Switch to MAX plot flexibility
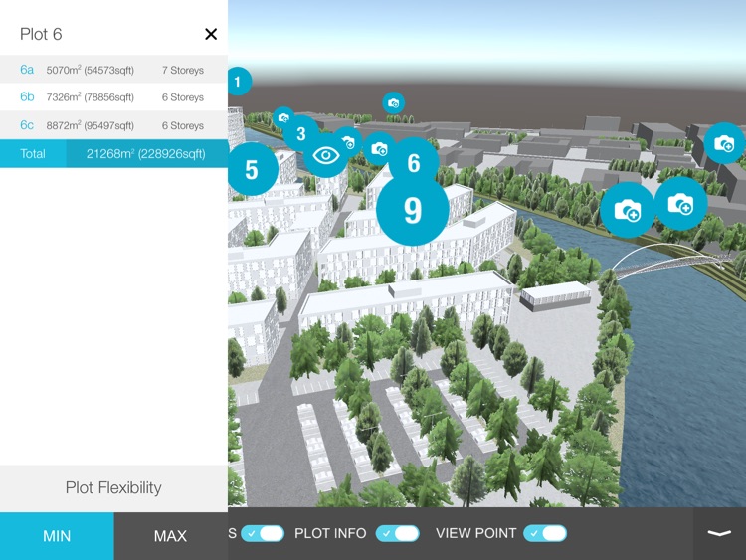Screen dimensions: 746x560 point(171,536)
